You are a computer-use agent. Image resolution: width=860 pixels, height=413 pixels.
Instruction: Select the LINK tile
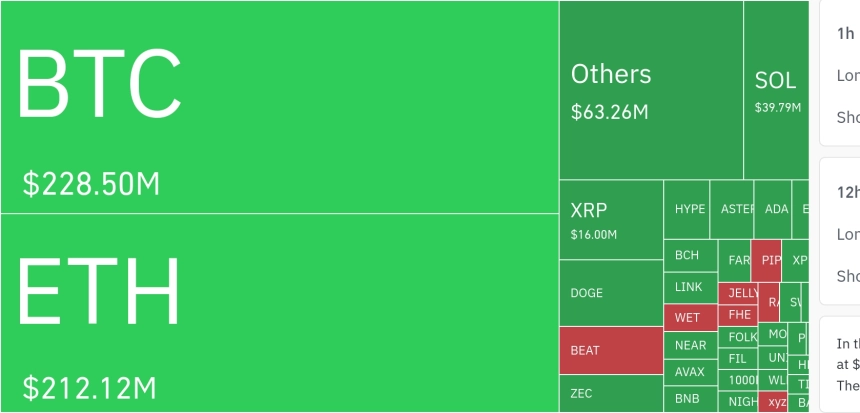coord(690,287)
